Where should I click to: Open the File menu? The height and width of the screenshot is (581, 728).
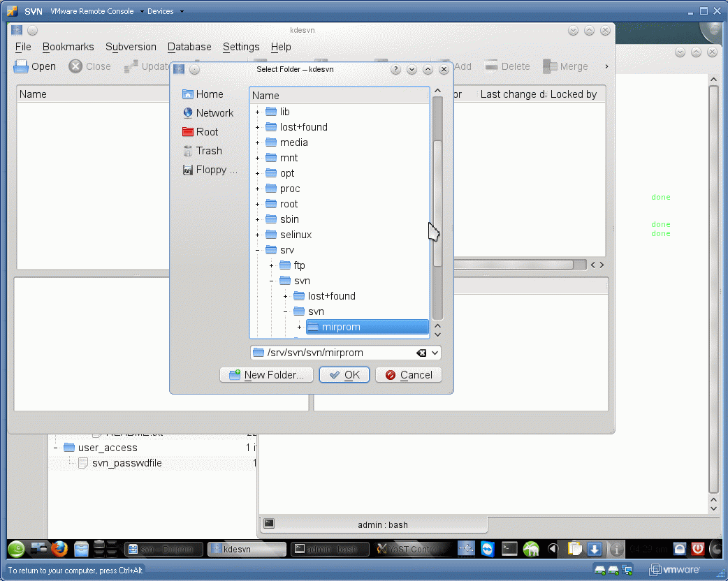click(x=23, y=47)
